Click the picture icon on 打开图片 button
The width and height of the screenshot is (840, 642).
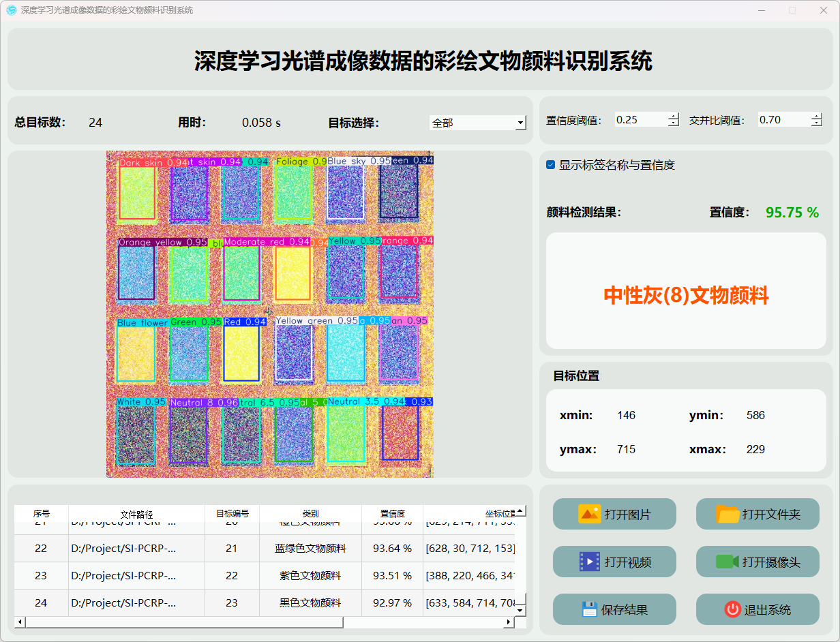(589, 514)
